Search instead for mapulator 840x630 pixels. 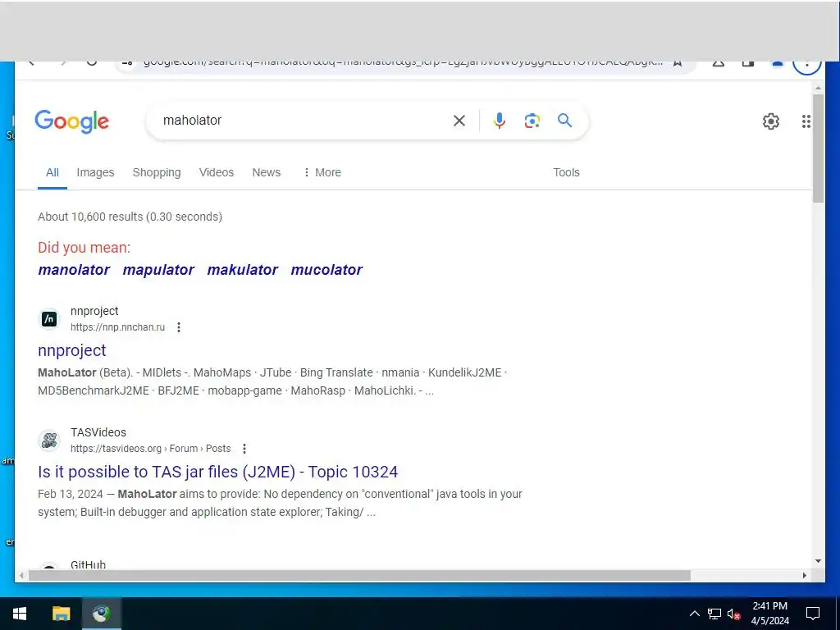click(x=158, y=270)
